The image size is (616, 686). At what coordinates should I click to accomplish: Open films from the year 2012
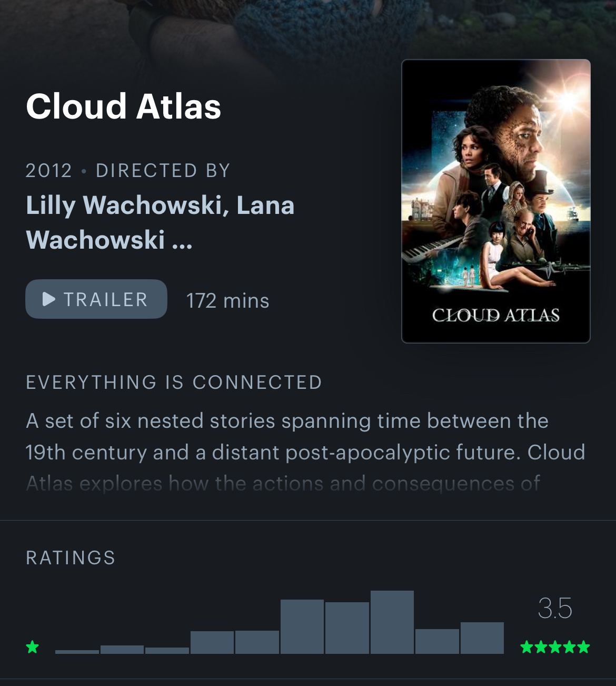[x=48, y=171]
